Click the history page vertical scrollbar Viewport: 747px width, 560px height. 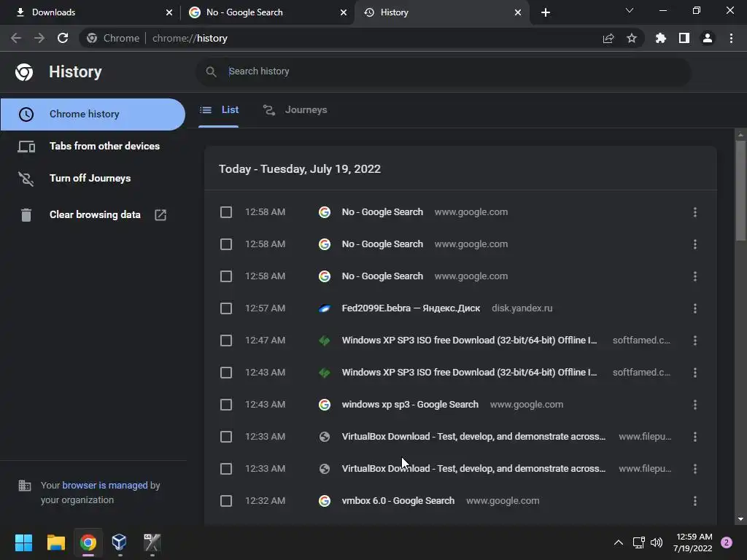coord(740,190)
